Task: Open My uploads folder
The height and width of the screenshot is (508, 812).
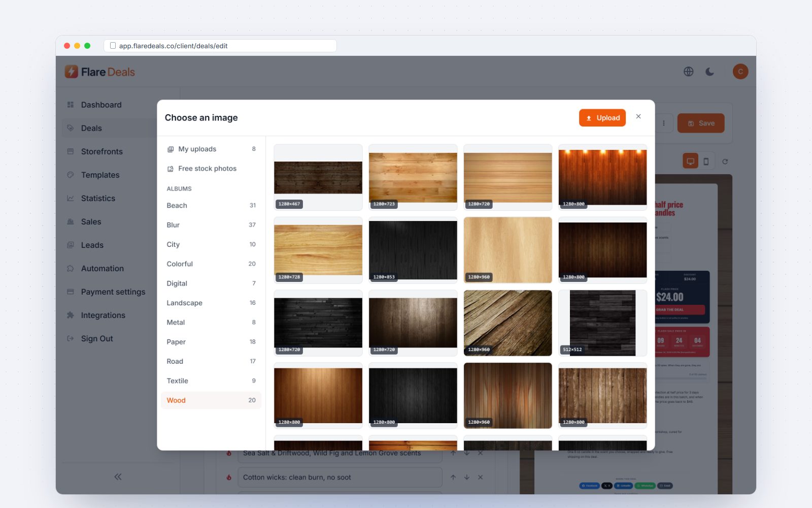Action: [211, 149]
